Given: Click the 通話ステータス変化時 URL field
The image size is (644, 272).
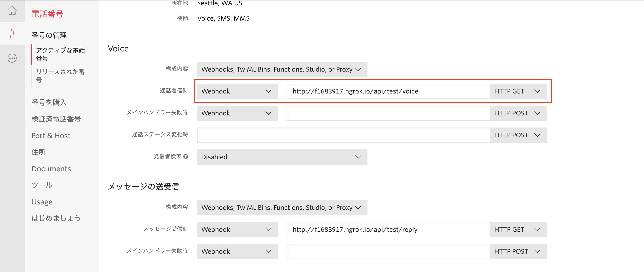Looking at the screenshot, I should 344,135.
